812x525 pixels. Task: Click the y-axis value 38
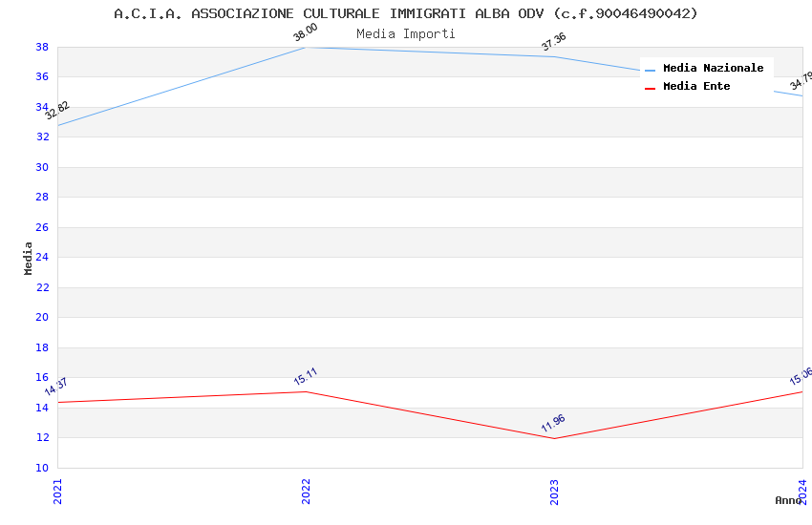point(42,47)
